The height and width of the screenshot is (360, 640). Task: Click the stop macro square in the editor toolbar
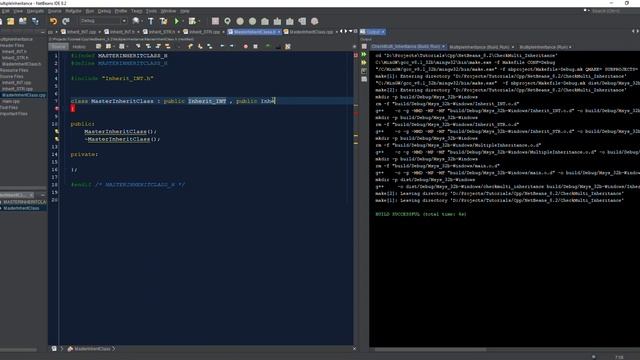pos(256,47)
